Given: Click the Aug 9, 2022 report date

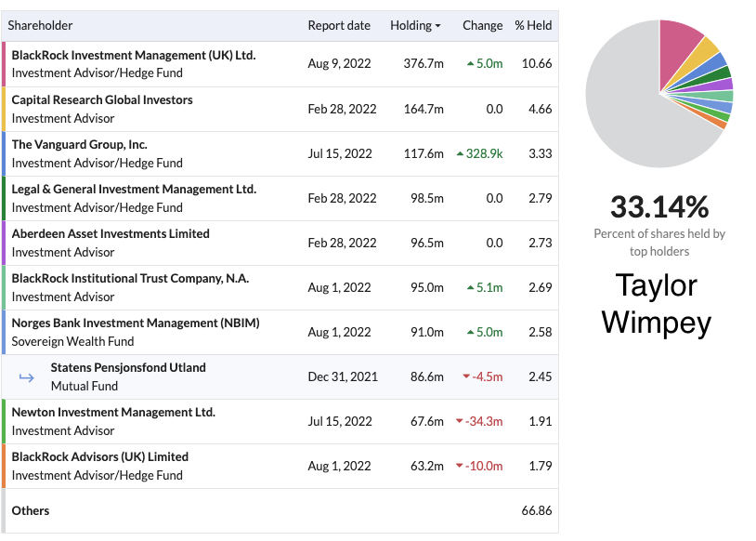Looking at the screenshot, I should pyautogui.click(x=339, y=63).
